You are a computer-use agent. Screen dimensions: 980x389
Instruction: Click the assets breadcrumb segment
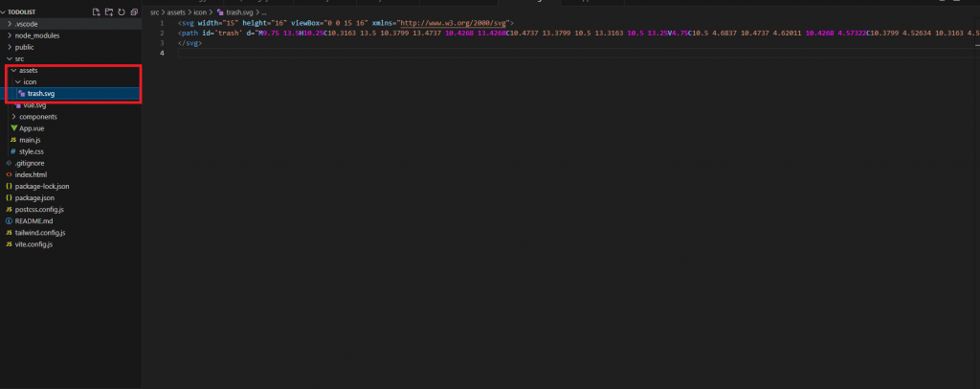pyautogui.click(x=176, y=11)
